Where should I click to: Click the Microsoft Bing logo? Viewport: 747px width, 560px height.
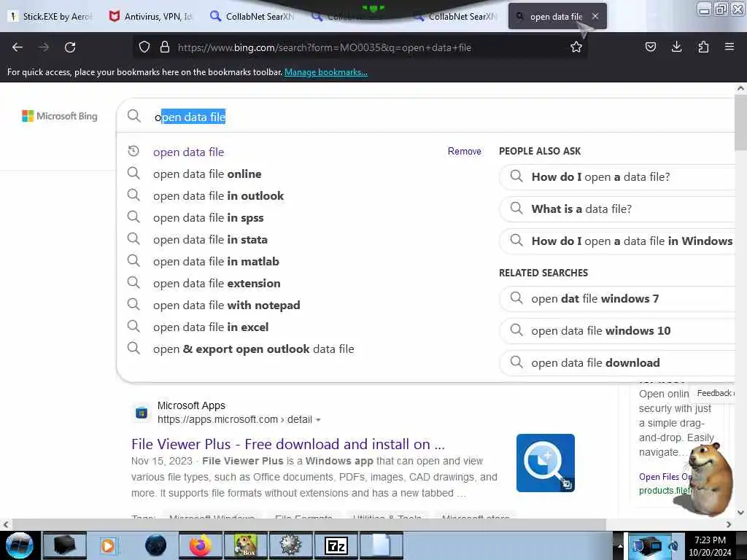click(x=60, y=116)
